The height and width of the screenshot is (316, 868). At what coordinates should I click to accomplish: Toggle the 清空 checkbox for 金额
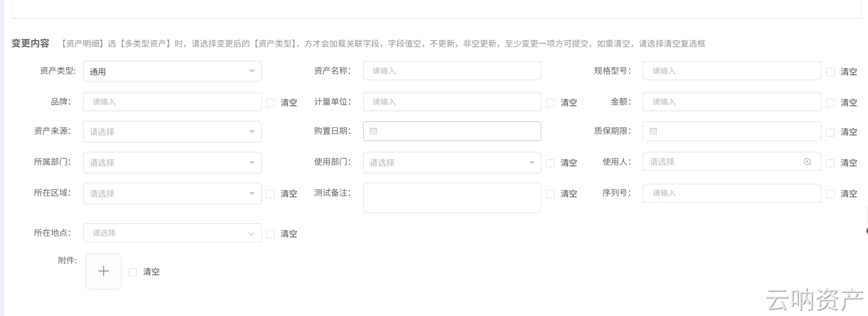pos(831,102)
